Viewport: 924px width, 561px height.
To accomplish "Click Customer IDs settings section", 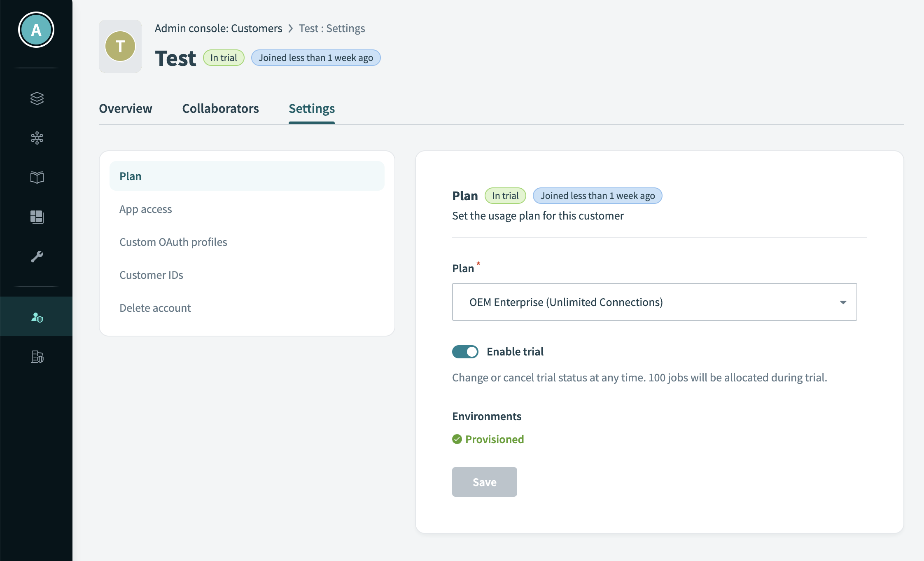I will 151,275.
